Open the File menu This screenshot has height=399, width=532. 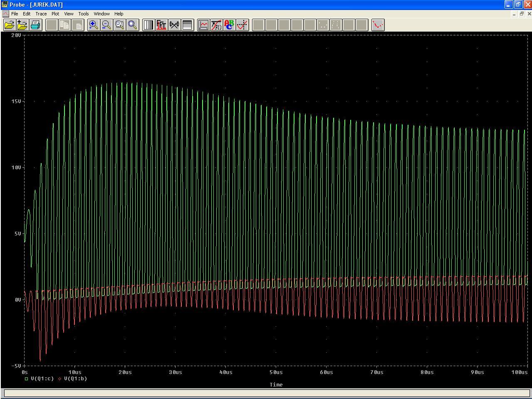(x=15, y=14)
